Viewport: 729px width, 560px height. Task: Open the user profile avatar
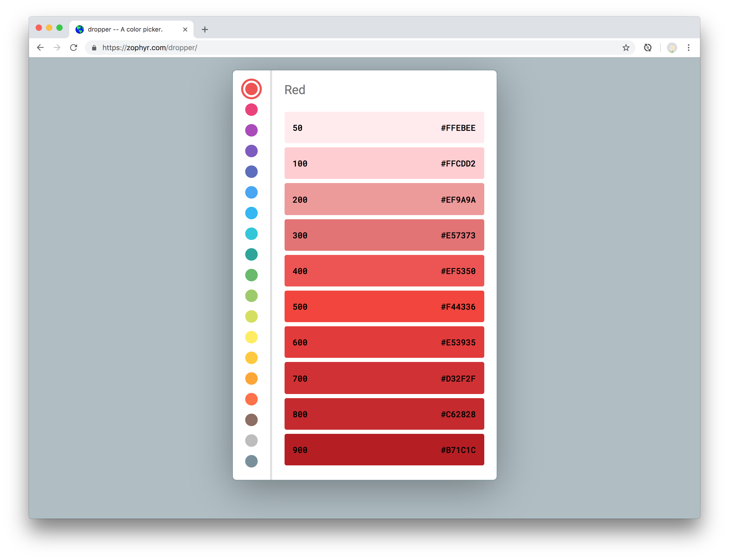672,48
